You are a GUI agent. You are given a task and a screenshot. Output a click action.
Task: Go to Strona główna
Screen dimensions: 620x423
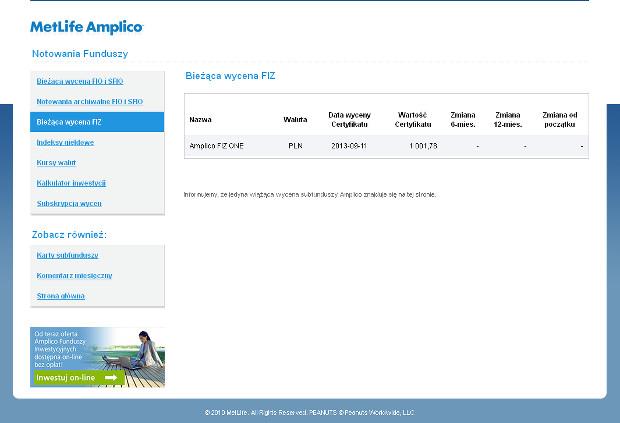[60, 296]
